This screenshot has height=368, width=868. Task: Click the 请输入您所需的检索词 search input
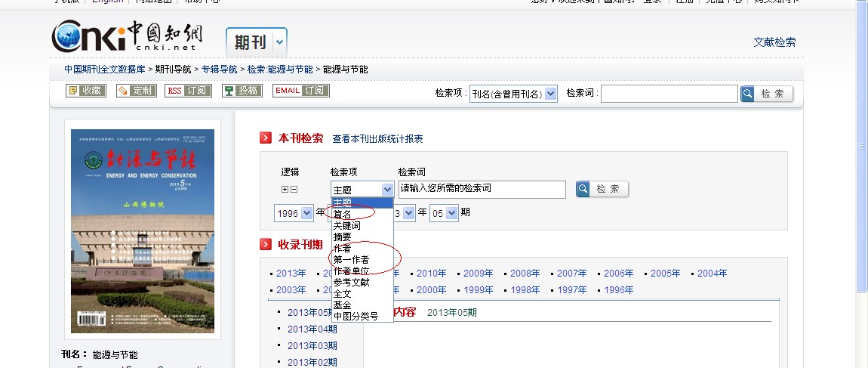(482, 189)
